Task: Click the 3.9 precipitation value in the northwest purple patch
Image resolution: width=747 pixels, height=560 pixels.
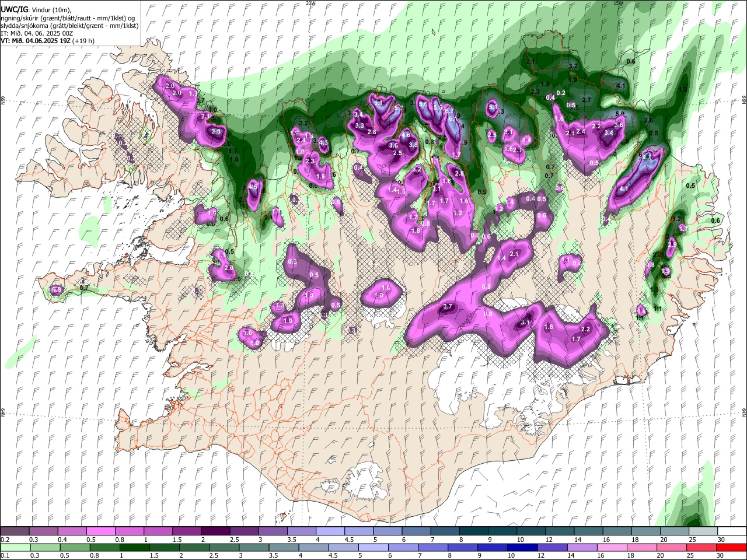Action: [x=216, y=132]
